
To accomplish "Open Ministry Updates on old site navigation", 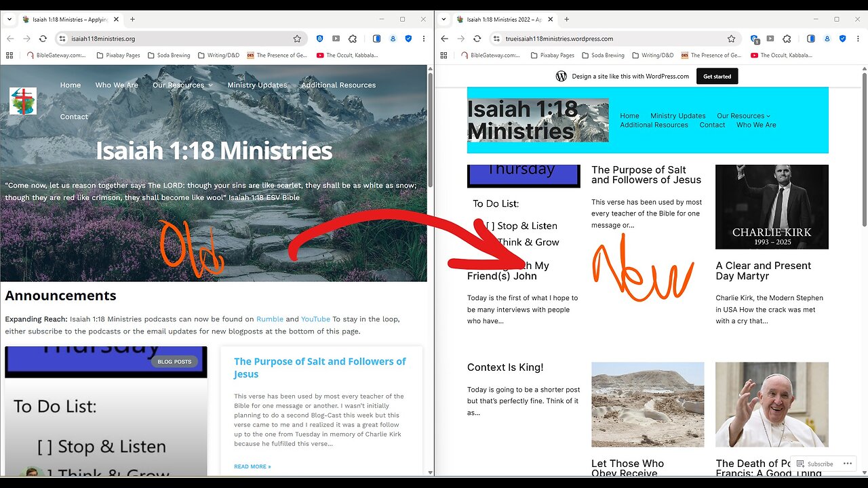I will pos(257,85).
